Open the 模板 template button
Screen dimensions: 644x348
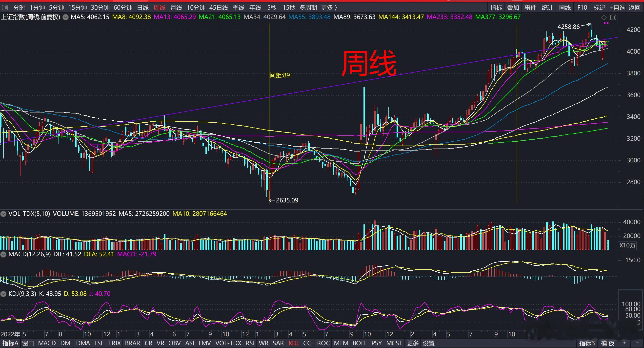[x=608, y=343]
